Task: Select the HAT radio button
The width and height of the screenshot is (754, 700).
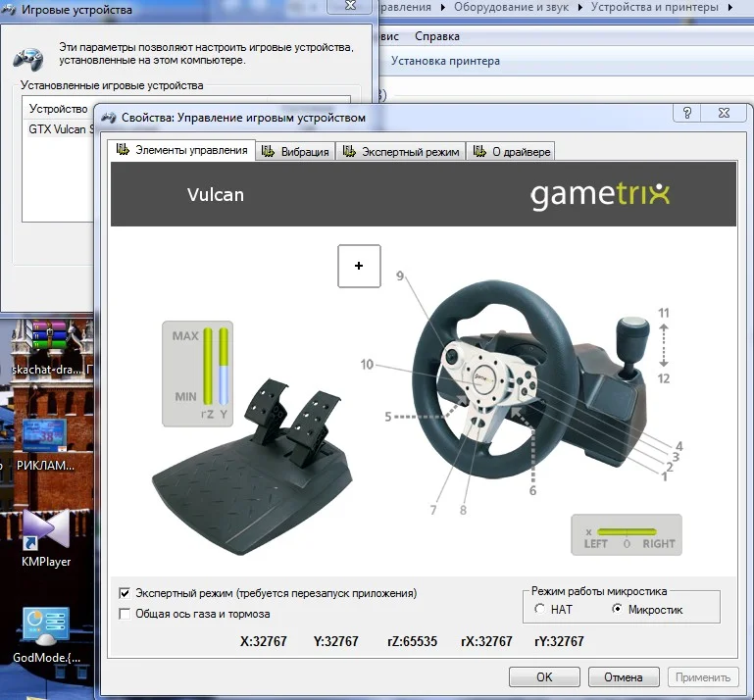Action: (x=539, y=610)
